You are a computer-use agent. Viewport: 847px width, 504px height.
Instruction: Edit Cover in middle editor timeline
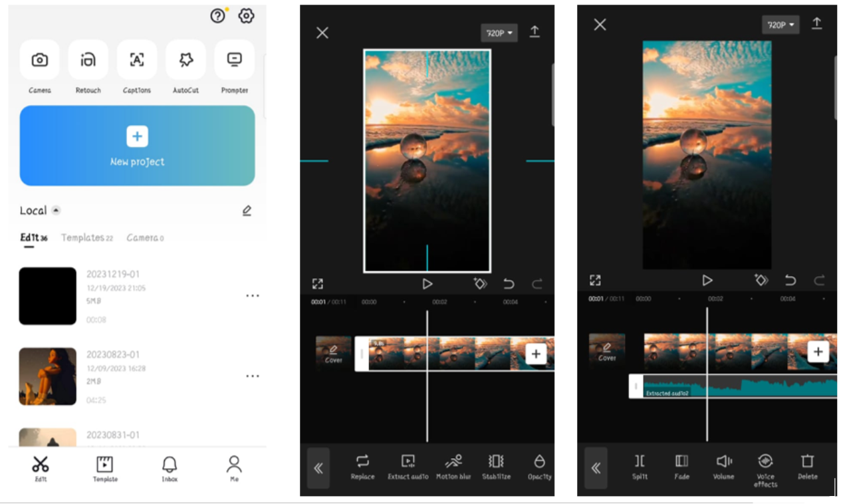point(333,354)
